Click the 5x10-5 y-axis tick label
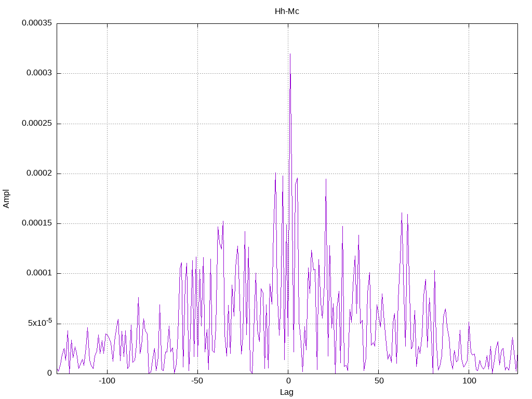Screen dimensions: 532x399 tap(40, 322)
